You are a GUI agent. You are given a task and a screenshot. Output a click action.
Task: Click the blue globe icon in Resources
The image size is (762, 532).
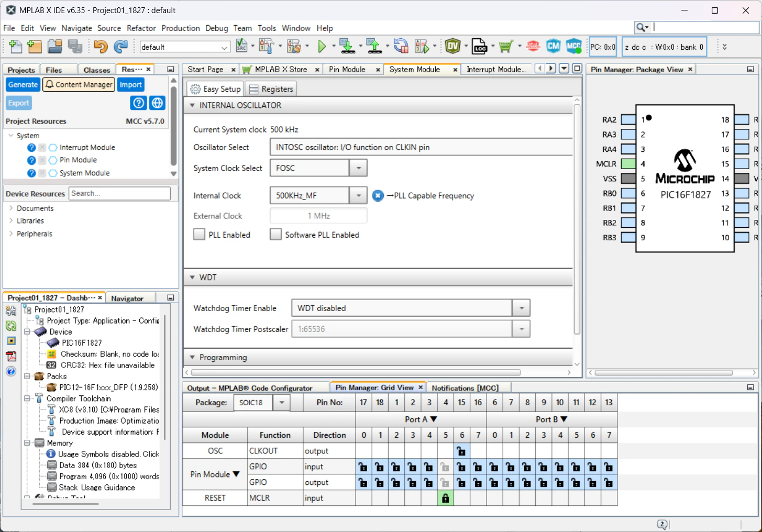click(x=157, y=103)
